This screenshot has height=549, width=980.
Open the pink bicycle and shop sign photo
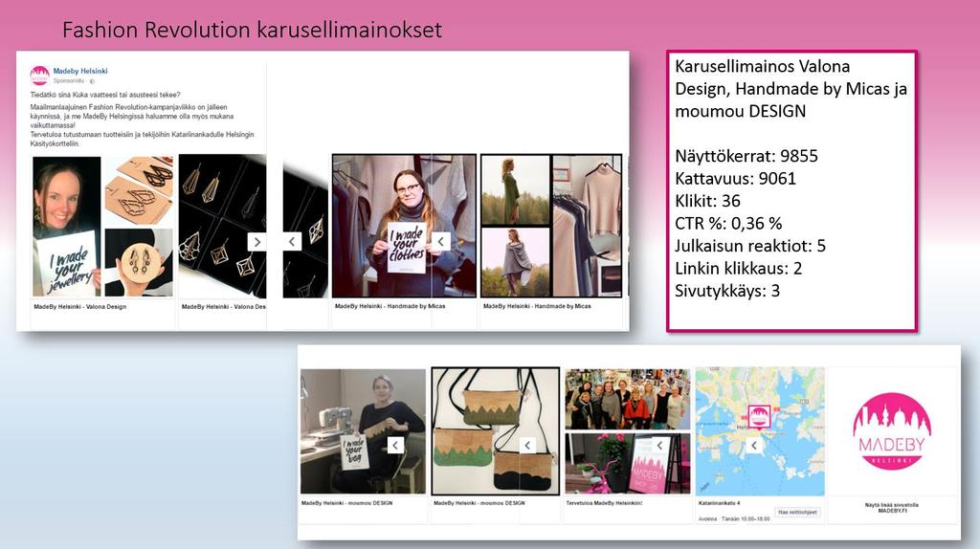[628, 464]
